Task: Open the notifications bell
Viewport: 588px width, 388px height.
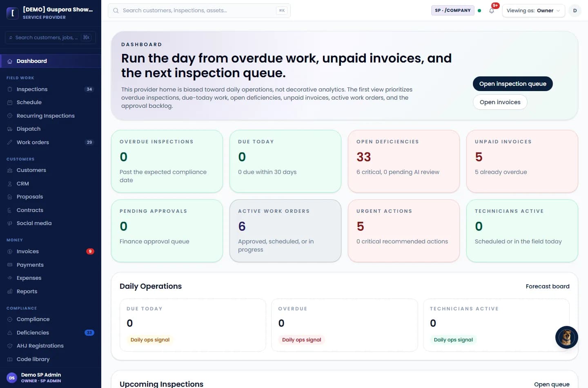Action: pyautogui.click(x=492, y=11)
